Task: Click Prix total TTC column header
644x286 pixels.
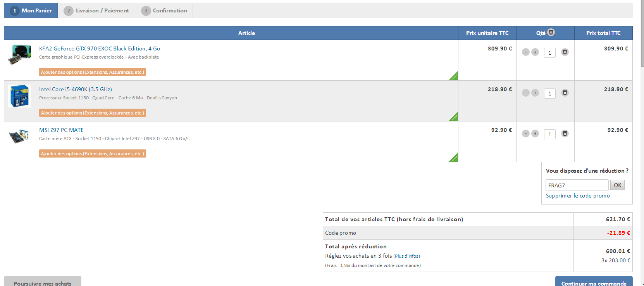Action: tap(603, 33)
